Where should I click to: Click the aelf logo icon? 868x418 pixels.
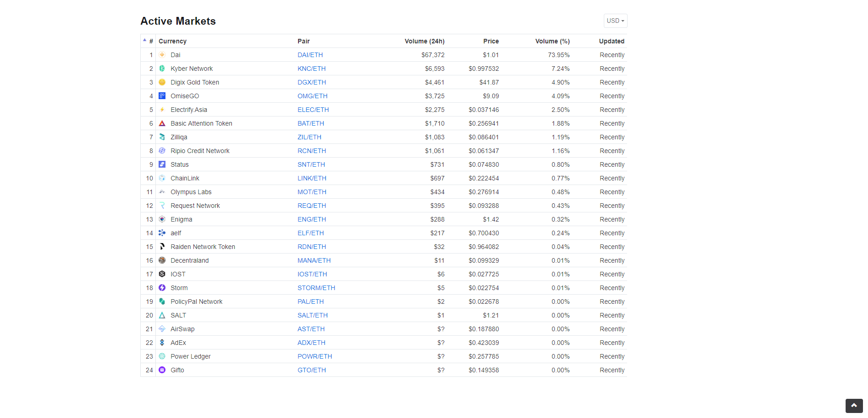click(x=162, y=233)
